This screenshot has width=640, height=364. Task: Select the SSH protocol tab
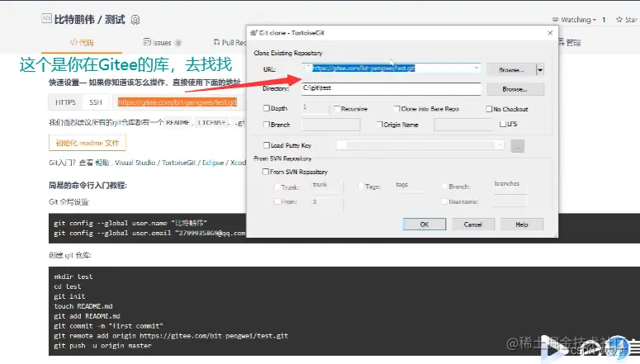(96, 102)
